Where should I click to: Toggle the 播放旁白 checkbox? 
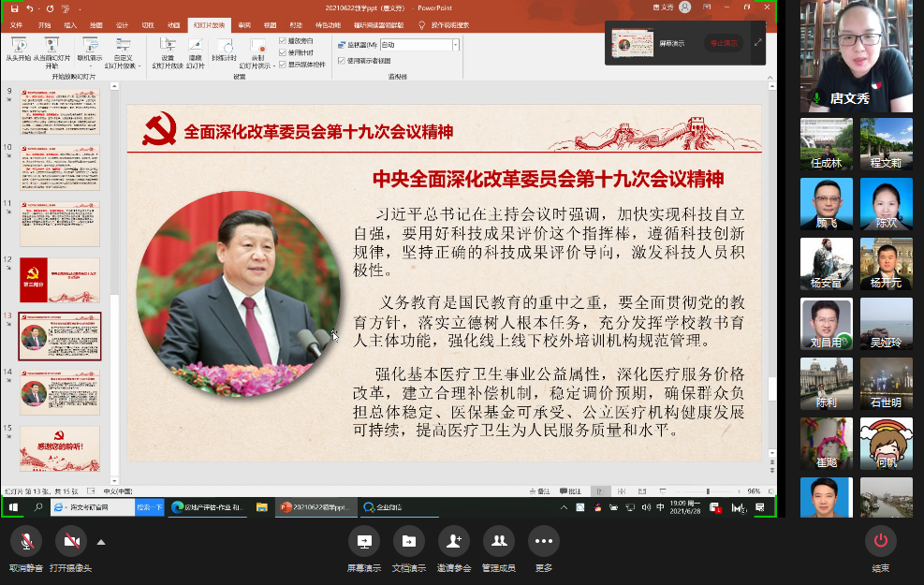point(284,41)
